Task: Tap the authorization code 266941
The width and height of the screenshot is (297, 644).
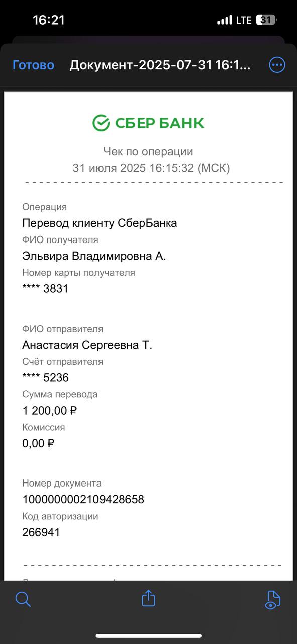Action: tap(41, 532)
